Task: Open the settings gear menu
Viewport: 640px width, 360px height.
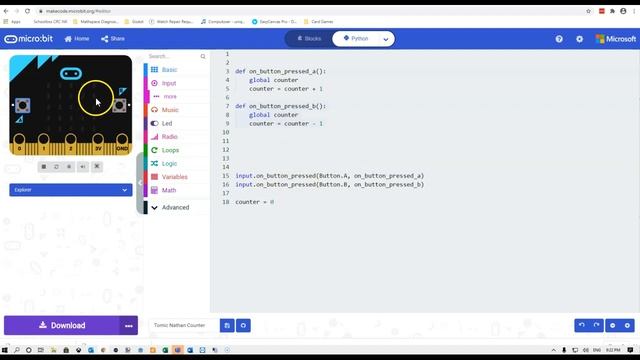Action: coord(579,39)
